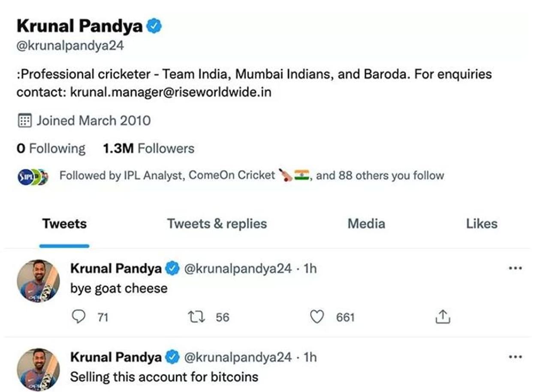Click reply icon on 'bye goat cheese' tweet
Image resolution: width=549 pixels, height=392 pixels.
(x=78, y=317)
